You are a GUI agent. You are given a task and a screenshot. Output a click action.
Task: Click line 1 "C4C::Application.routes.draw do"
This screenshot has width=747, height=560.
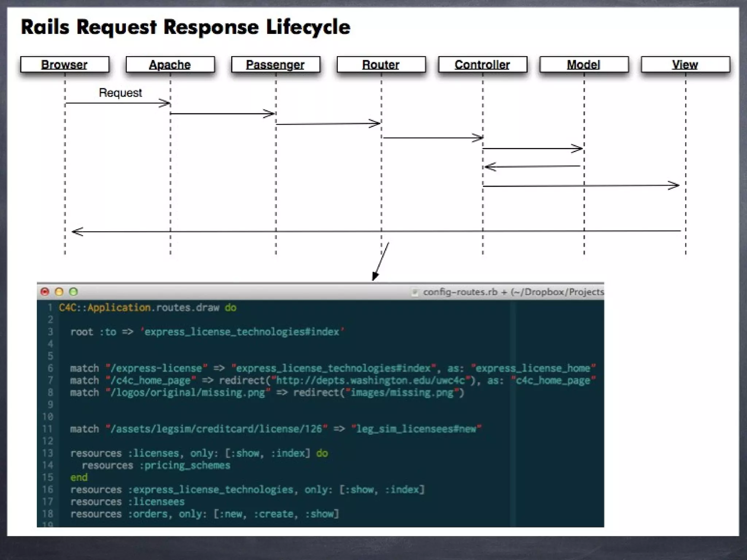coord(148,308)
